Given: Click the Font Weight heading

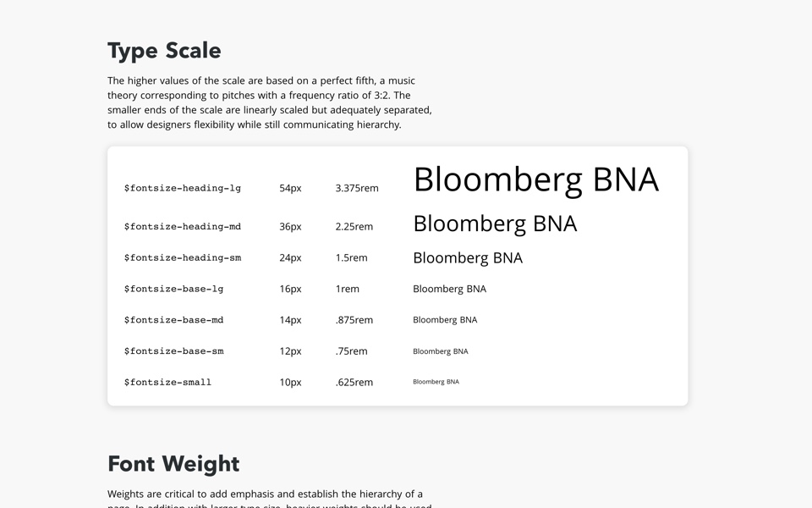Looking at the screenshot, I should 173,464.
